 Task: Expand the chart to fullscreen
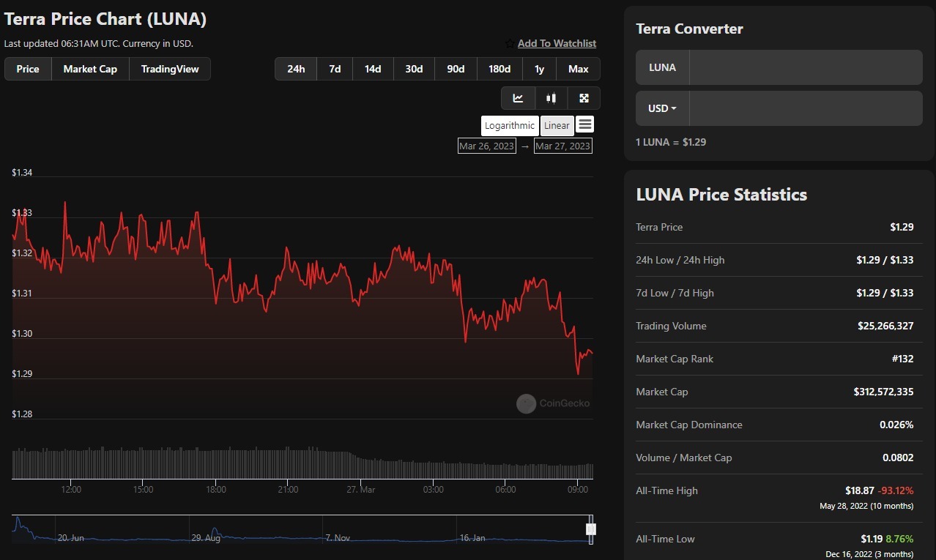click(x=584, y=97)
